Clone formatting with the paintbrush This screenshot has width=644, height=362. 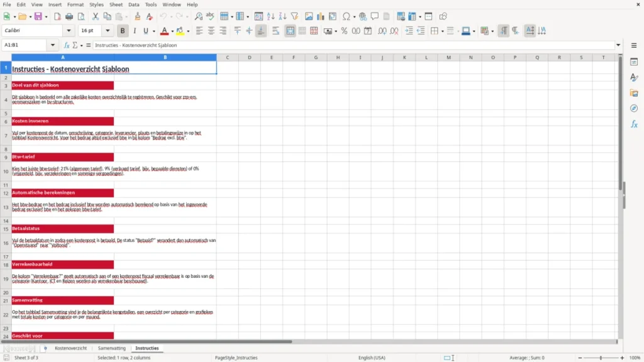(138, 16)
